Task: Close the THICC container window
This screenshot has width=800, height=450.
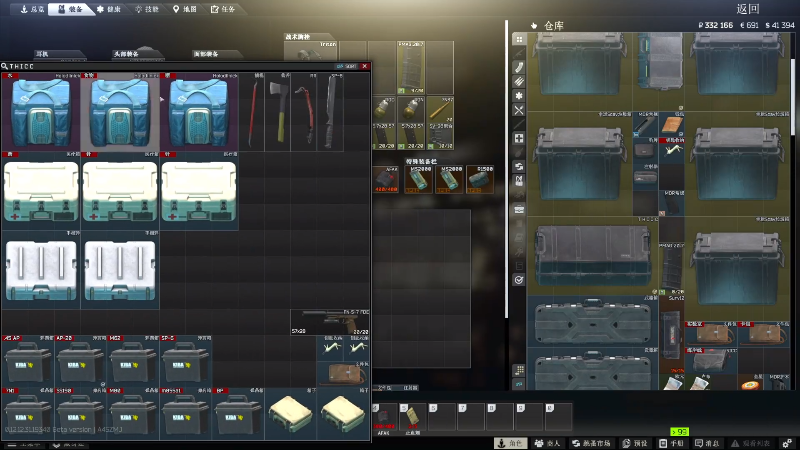Action: point(365,66)
